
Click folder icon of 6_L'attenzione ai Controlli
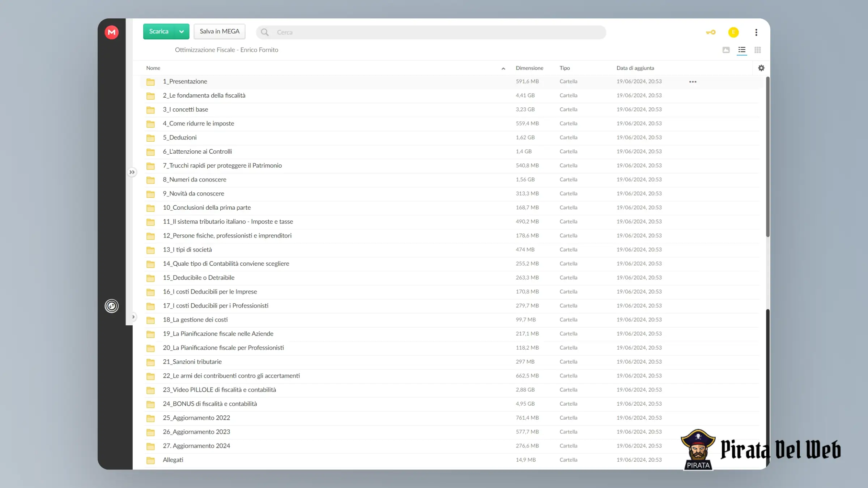click(150, 152)
